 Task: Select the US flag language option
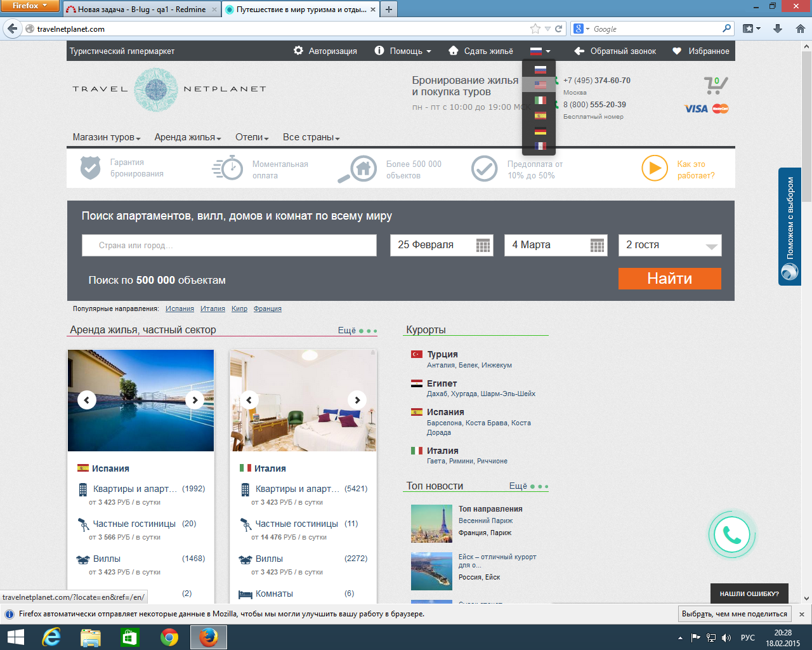click(540, 84)
